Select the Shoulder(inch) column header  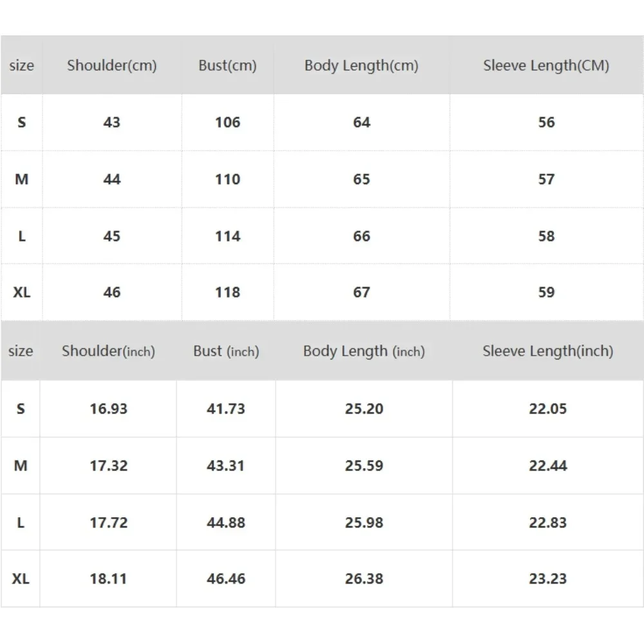click(108, 351)
